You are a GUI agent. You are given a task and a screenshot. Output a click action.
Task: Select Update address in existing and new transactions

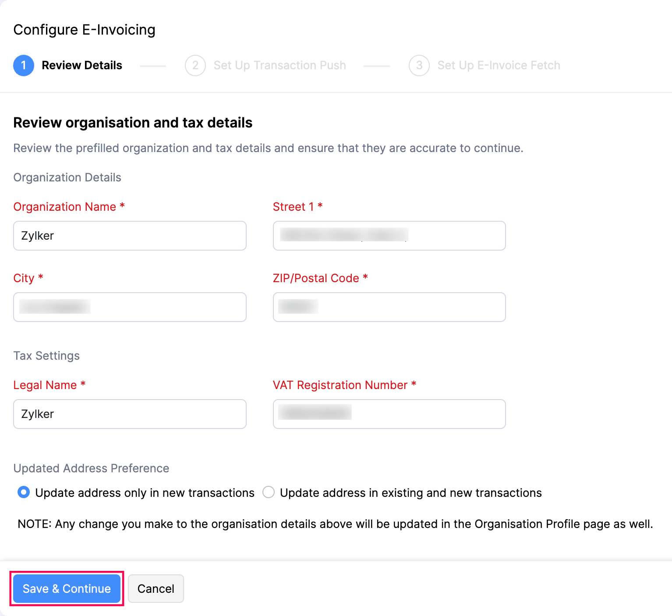tap(269, 492)
